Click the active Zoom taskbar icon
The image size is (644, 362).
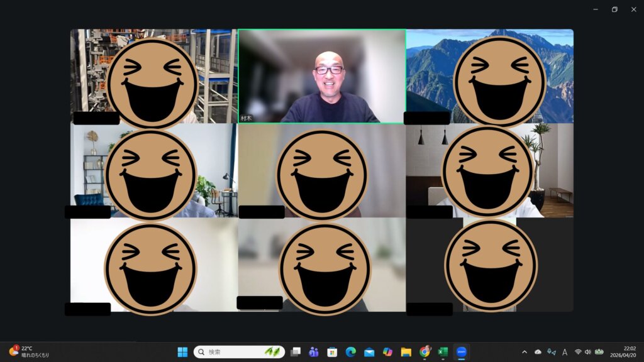click(462, 352)
